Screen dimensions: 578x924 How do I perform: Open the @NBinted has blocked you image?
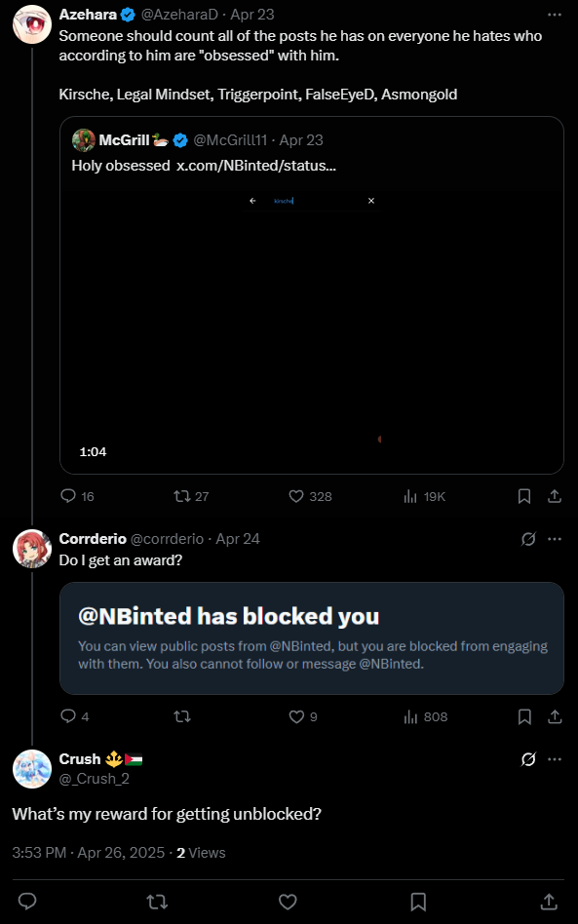[312, 638]
